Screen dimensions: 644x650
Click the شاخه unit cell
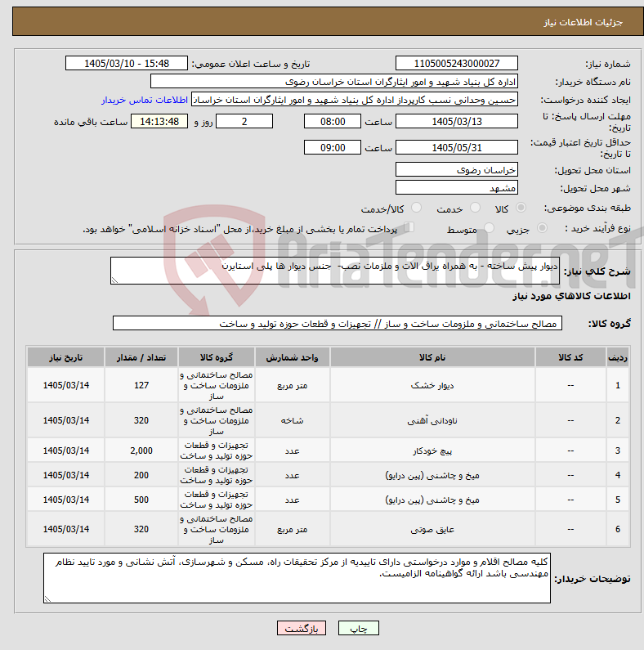point(292,420)
